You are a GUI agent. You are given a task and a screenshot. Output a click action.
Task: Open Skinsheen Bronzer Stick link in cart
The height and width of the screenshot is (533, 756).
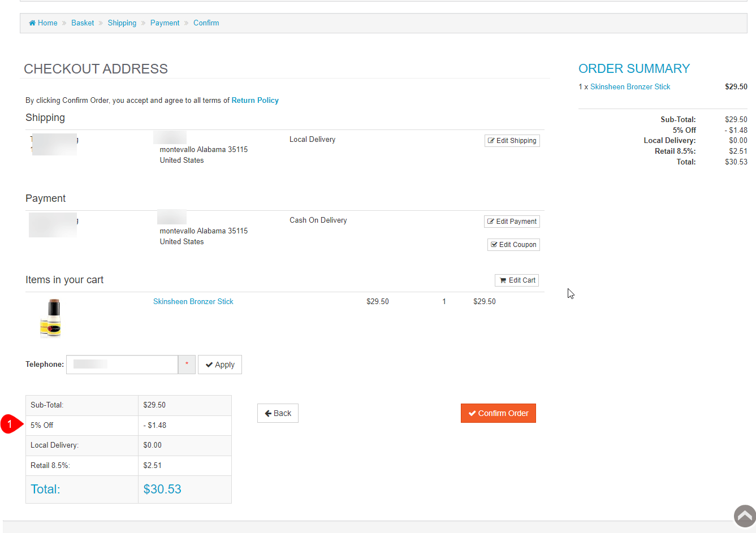(193, 302)
